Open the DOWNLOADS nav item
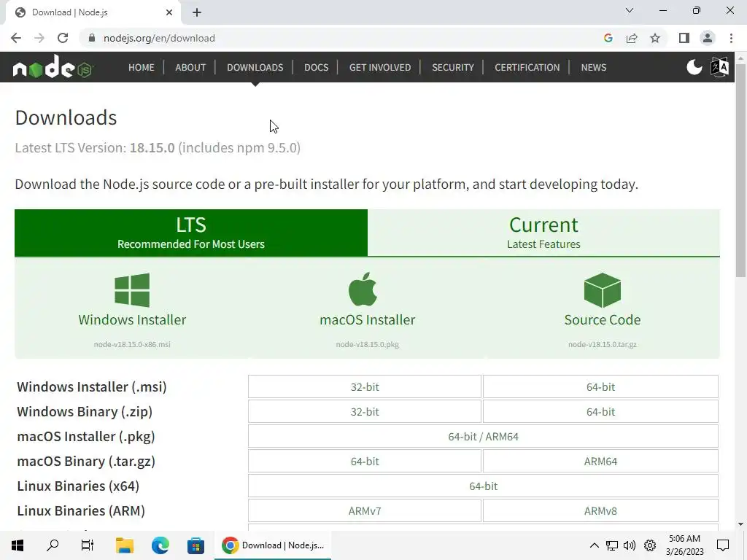Viewport: 747px width, 560px height. tap(255, 67)
